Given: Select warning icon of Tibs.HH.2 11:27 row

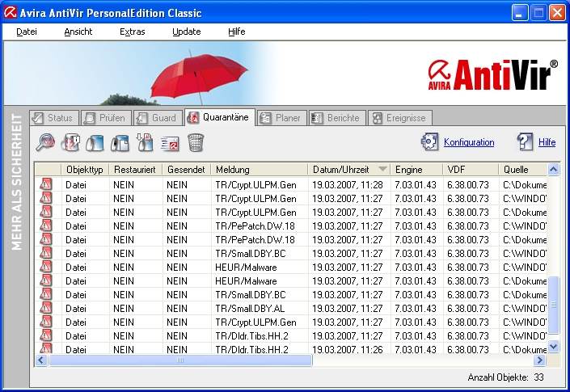Looking at the screenshot, I should (x=46, y=335).
